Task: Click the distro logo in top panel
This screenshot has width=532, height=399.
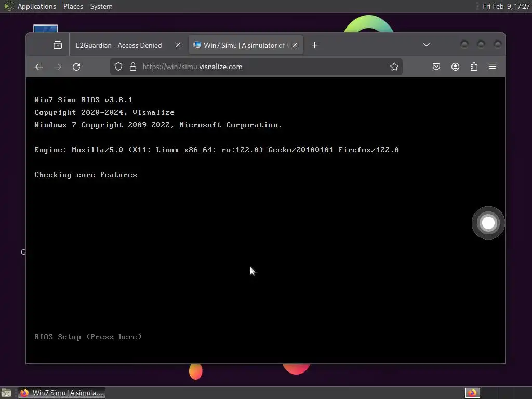Action: 8,6
